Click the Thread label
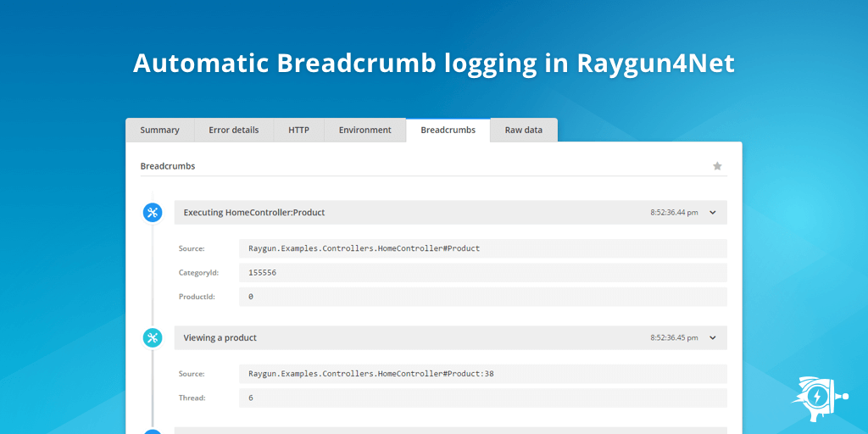This screenshot has height=434, width=868. pos(192,398)
